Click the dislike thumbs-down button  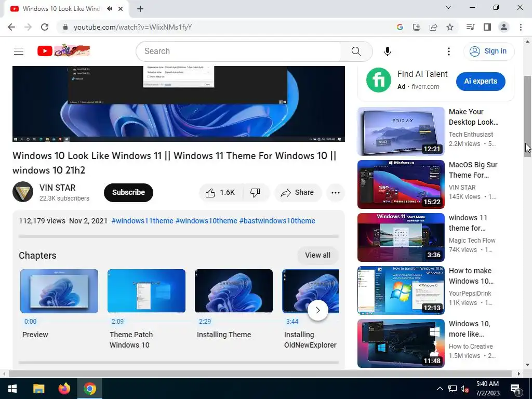coord(256,192)
